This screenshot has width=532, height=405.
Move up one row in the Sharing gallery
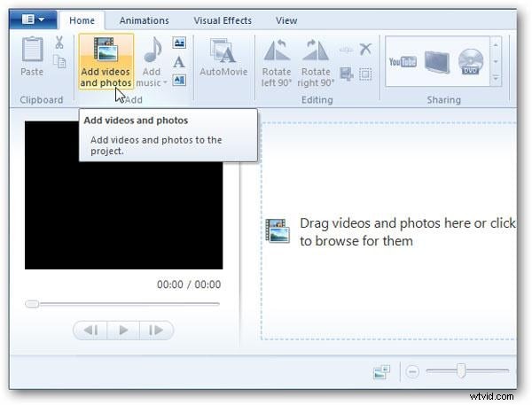pos(496,45)
